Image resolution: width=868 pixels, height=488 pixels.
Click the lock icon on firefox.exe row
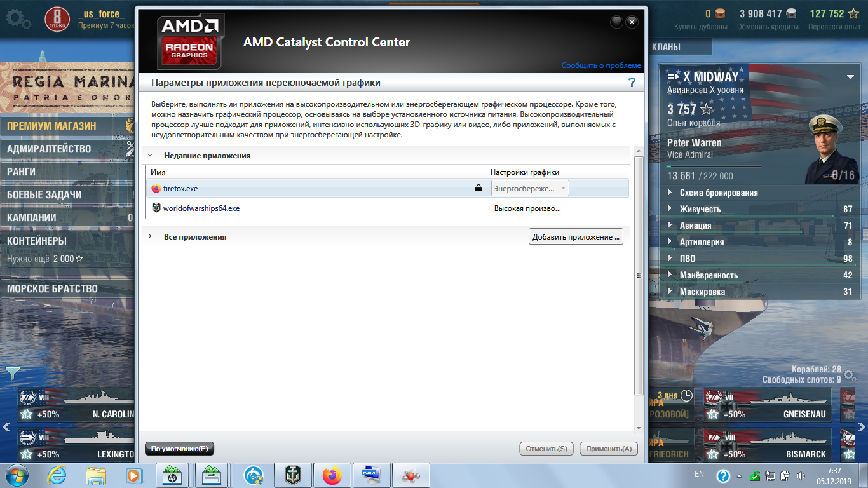click(x=478, y=189)
